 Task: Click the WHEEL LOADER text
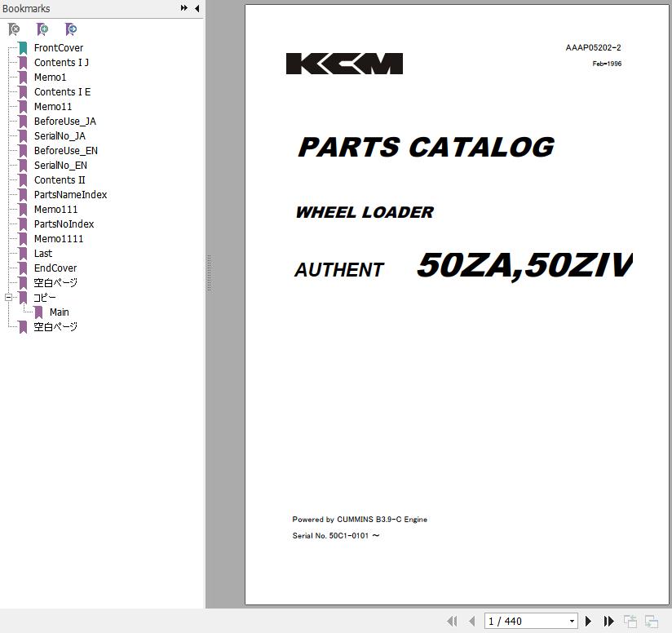(365, 212)
